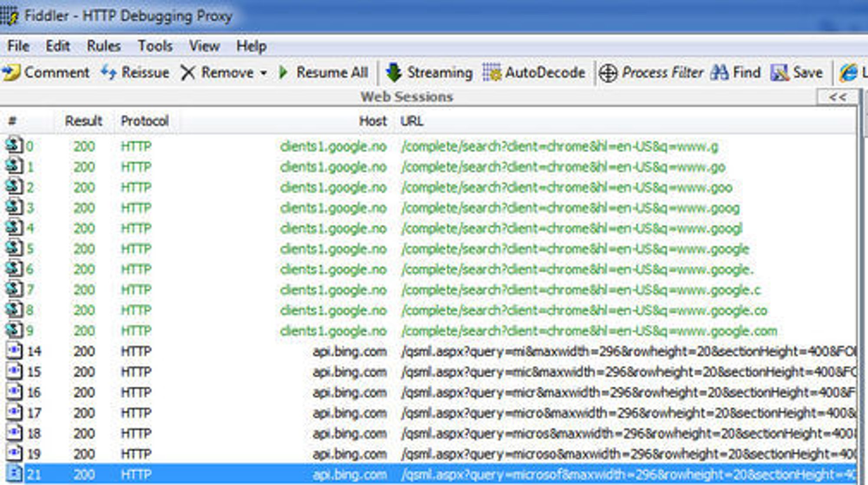This screenshot has width=868, height=485.
Task: Click the session icon for row 9
Action: (14, 330)
